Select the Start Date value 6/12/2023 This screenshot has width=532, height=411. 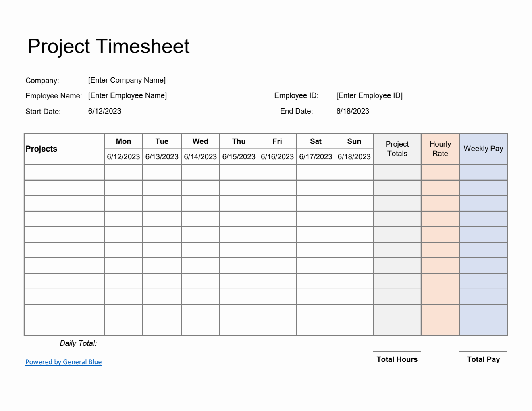click(104, 111)
